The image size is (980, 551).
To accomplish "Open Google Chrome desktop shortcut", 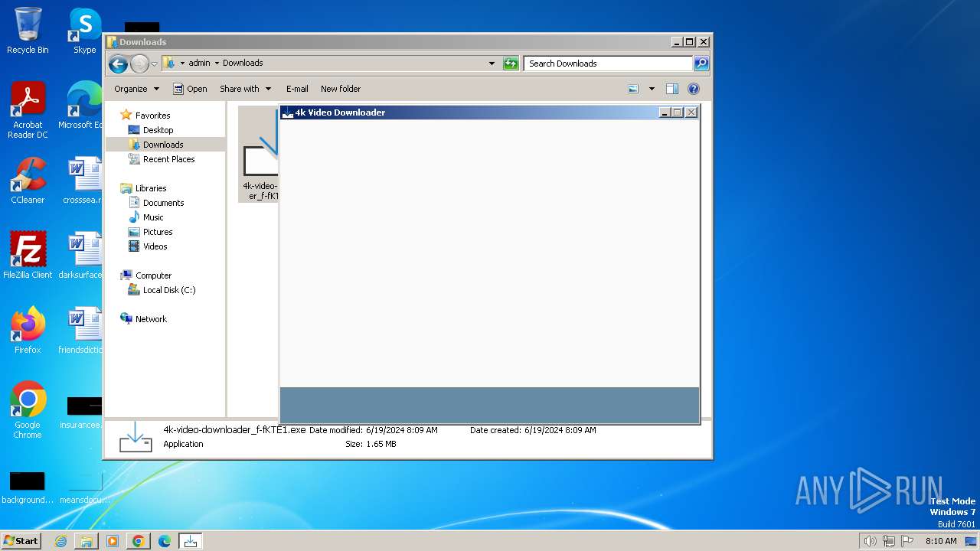I will pyautogui.click(x=28, y=409).
